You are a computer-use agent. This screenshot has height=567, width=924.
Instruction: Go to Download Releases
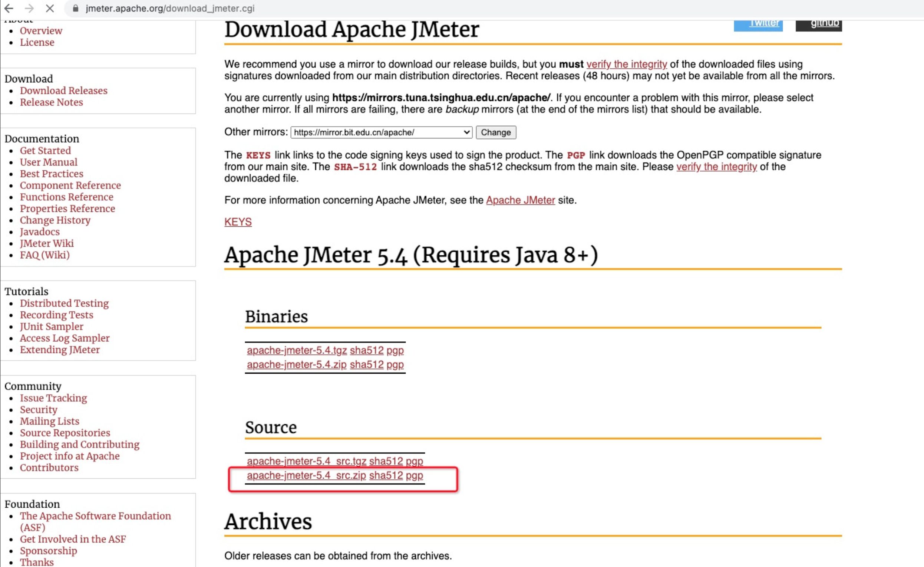pos(63,91)
